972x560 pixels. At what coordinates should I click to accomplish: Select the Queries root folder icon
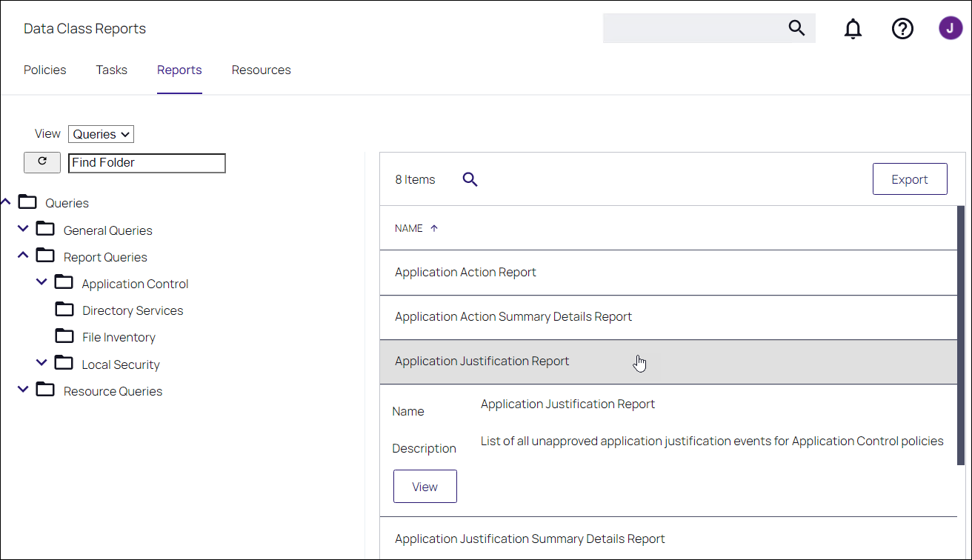click(x=27, y=201)
